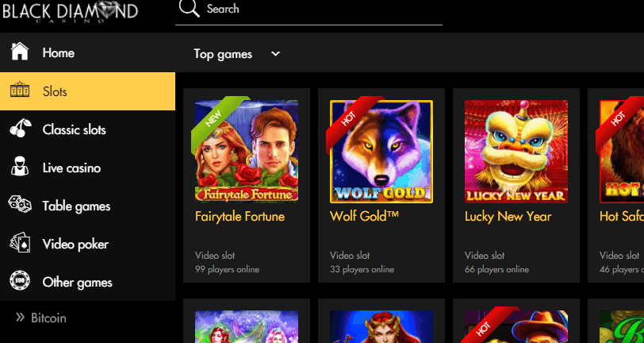Click the Home house icon
Screen dimensions: 644x343
tap(20, 52)
